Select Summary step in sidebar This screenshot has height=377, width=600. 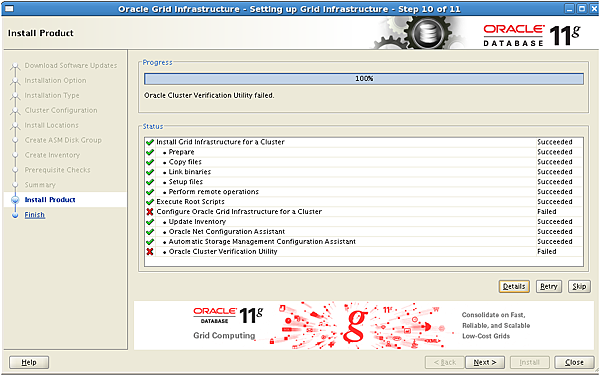(x=40, y=185)
